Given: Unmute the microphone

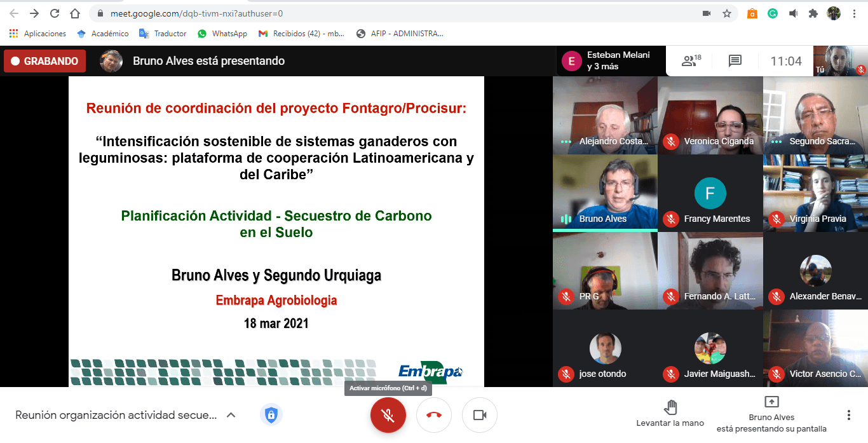Looking at the screenshot, I should click(x=388, y=416).
